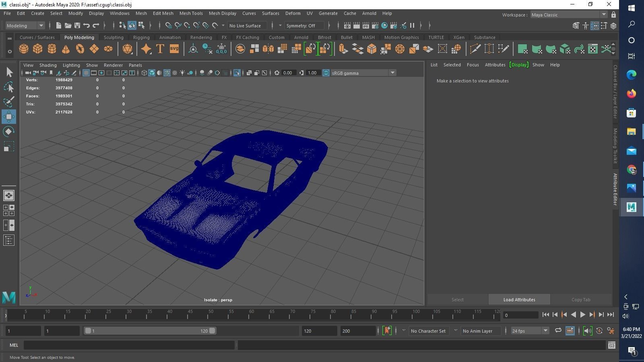Open the Mesh Tools menu

click(191, 13)
